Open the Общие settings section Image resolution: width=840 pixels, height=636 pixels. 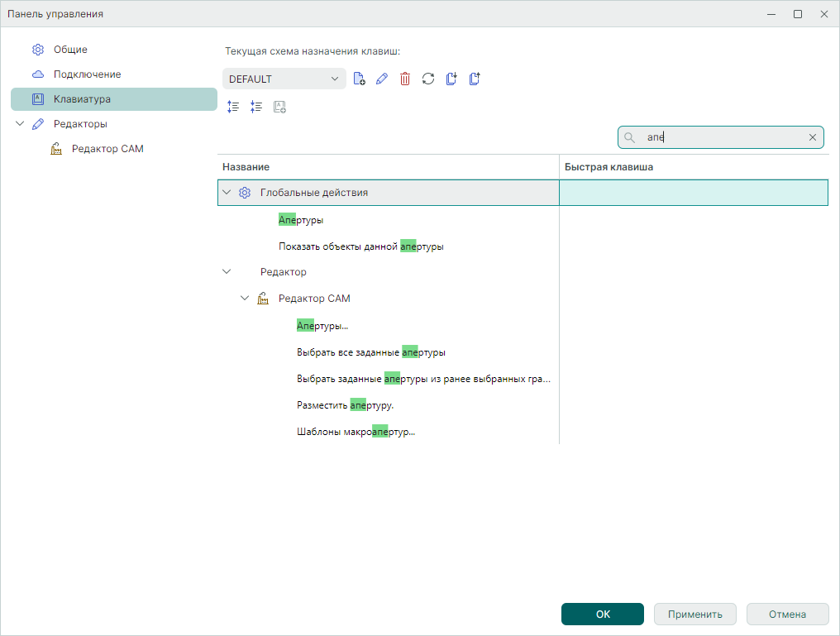click(x=70, y=50)
